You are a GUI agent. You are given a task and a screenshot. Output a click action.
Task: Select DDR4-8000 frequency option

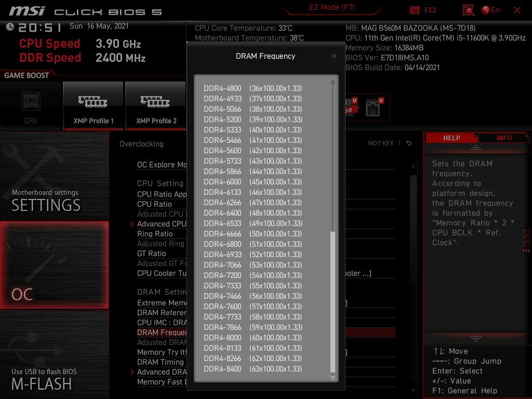[x=253, y=338]
